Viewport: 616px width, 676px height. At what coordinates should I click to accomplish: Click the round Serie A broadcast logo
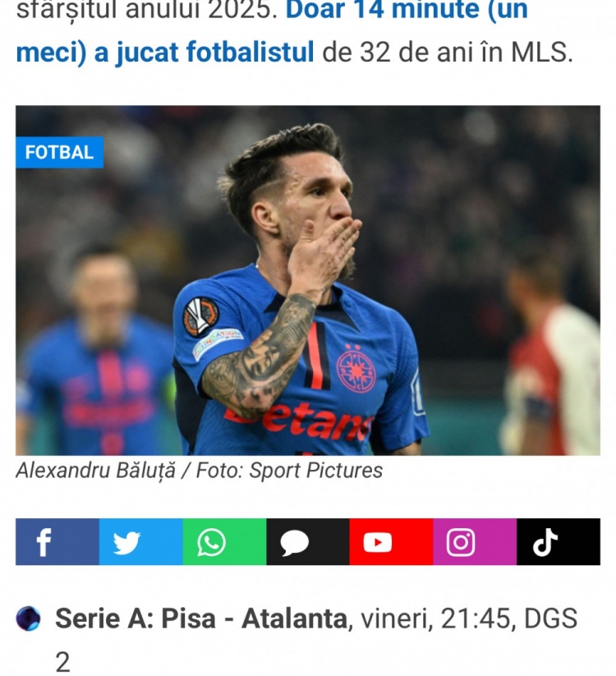[29, 619]
